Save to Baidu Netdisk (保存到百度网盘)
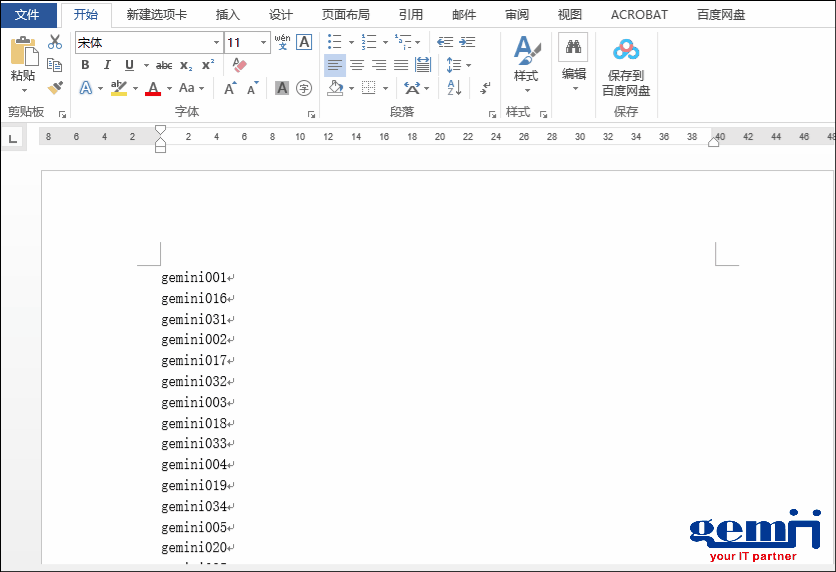The image size is (836, 572). (x=626, y=68)
